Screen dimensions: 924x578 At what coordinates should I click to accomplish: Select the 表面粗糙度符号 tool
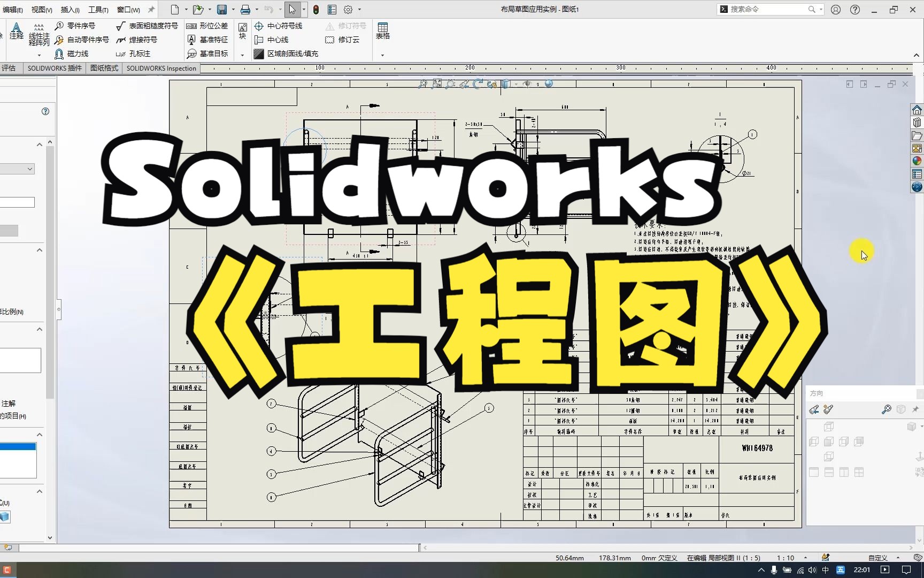point(147,26)
